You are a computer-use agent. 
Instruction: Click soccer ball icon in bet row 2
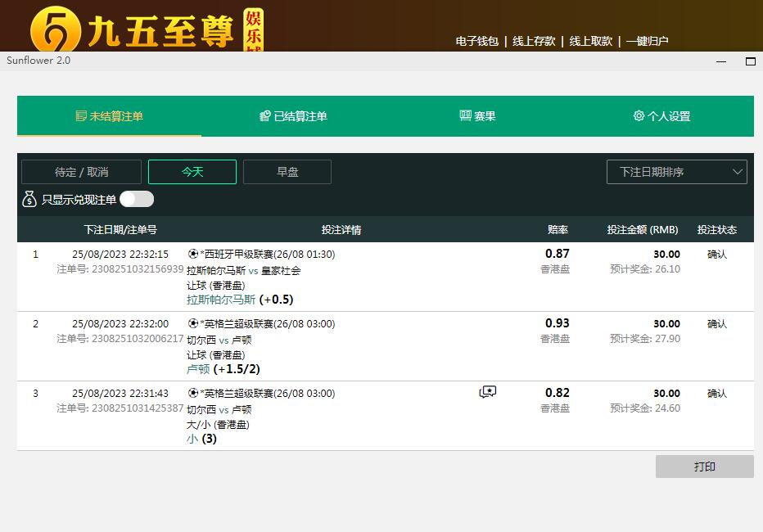tap(193, 323)
